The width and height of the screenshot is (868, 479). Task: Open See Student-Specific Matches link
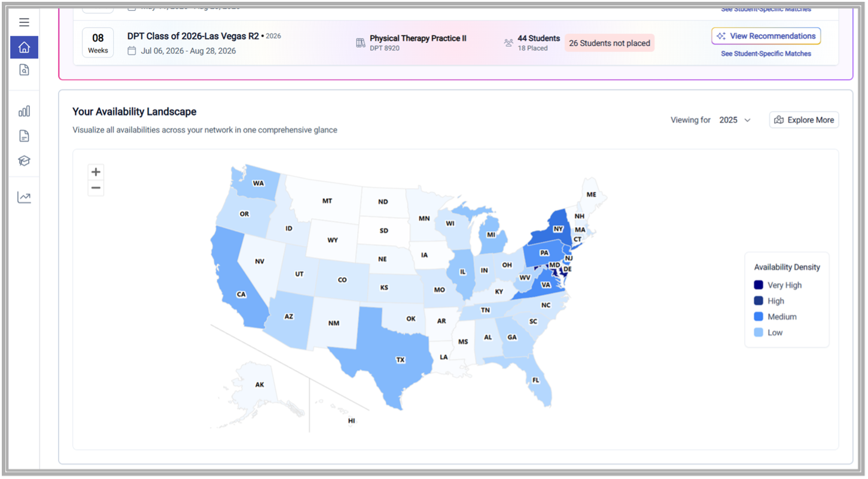point(766,53)
